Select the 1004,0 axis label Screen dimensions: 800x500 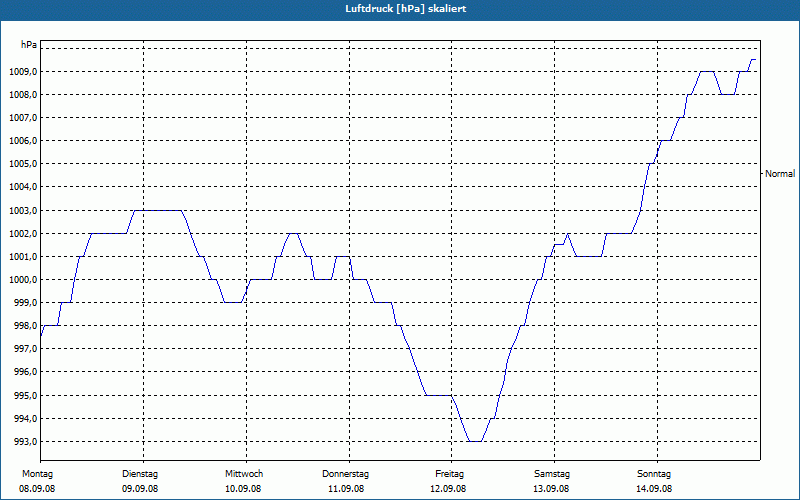tap(23, 187)
